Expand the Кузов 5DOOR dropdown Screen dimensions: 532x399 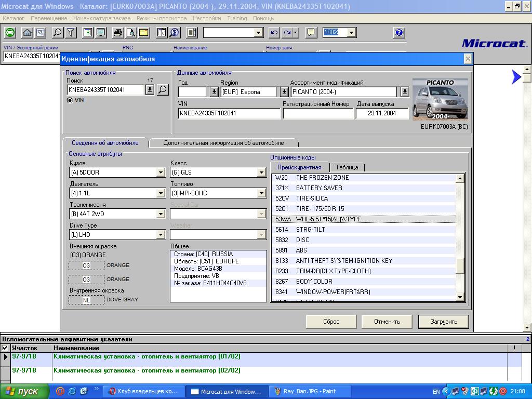pyautogui.click(x=161, y=172)
